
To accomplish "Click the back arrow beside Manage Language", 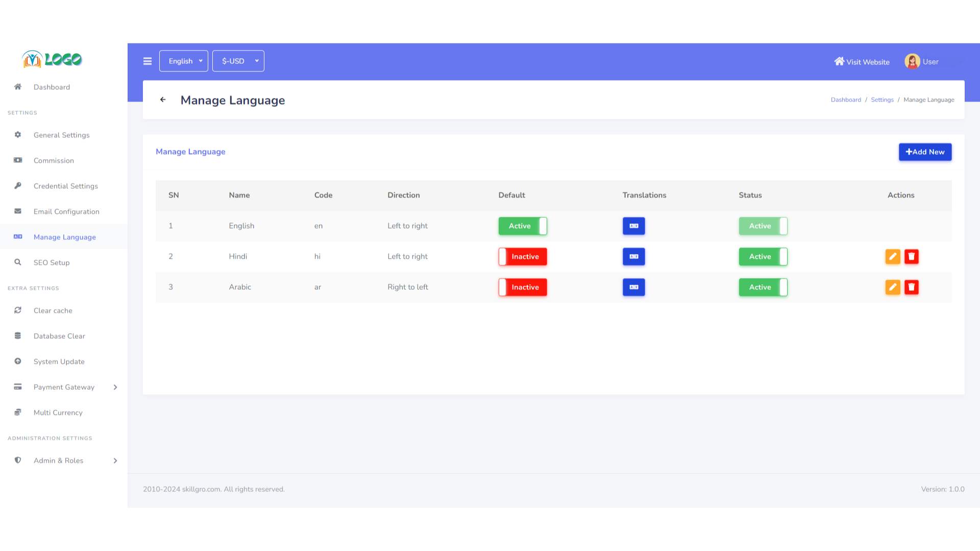I will tap(163, 100).
